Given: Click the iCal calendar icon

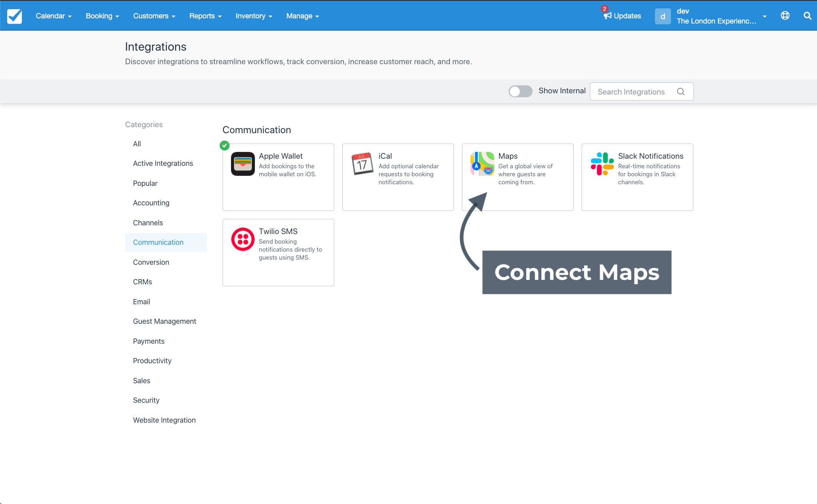Looking at the screenshot, I should [362, 164].
